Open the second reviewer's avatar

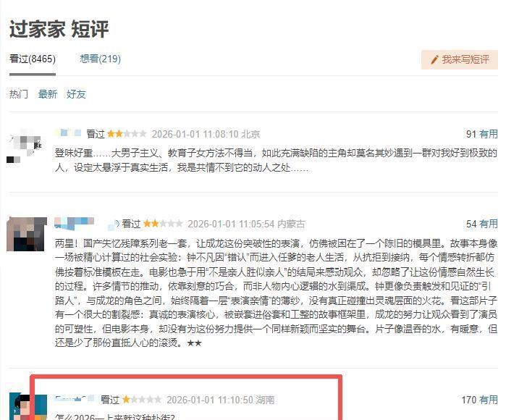[27, 234]
